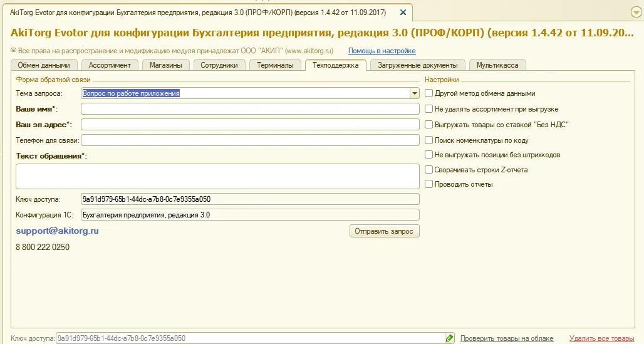Open the Ассортимент tab
Screen dimensions: 644x344
coord(110,65)
